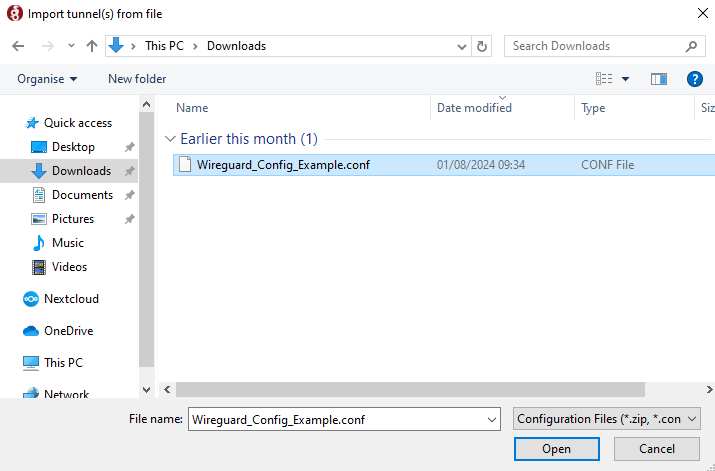
Task: Click the Up one level arrow
Action: 92,46
